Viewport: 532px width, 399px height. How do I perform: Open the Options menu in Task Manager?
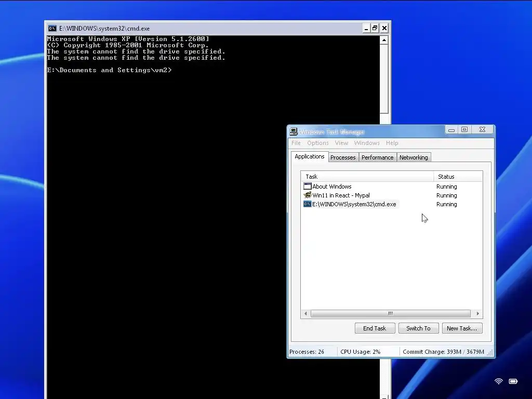pyautogui.click(x=318, y=143)
